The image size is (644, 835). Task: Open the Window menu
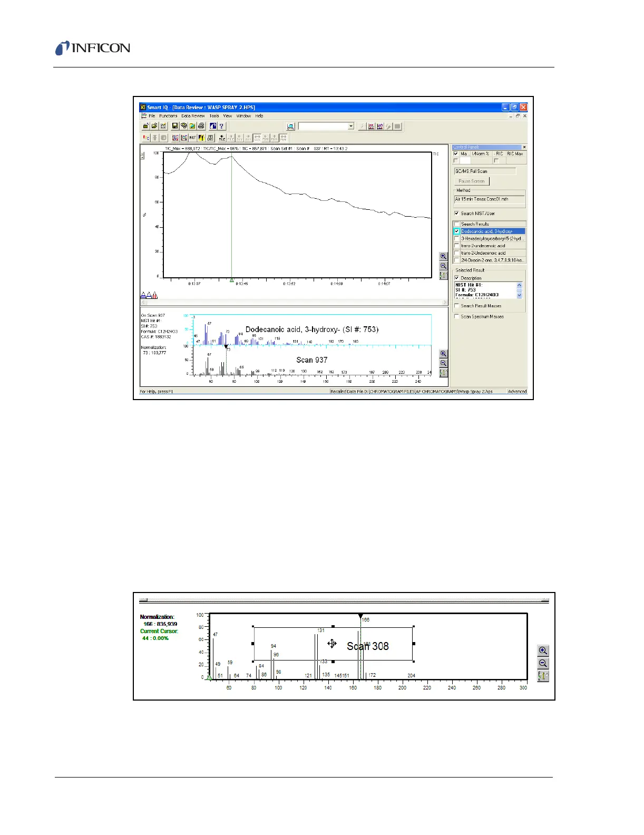(x=243, y=116)
